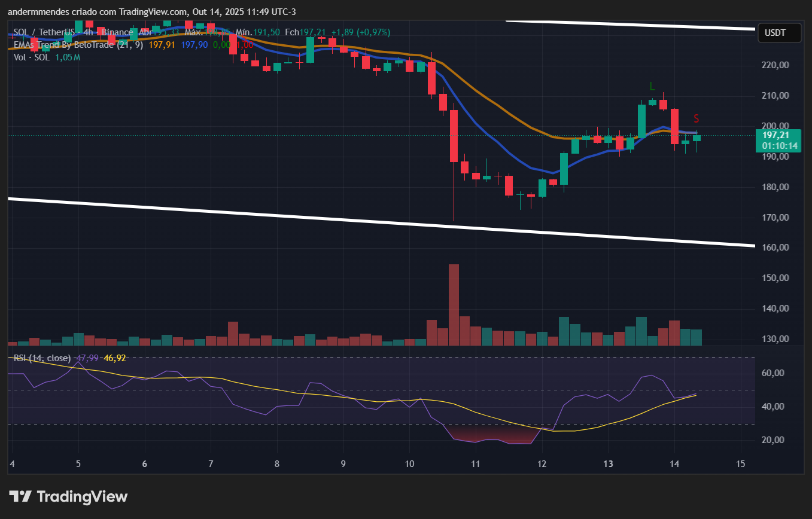Click the orange EMA value 197,91
Image resolution: width=812 pixels, height=519 pixels.
click(161, 45)
